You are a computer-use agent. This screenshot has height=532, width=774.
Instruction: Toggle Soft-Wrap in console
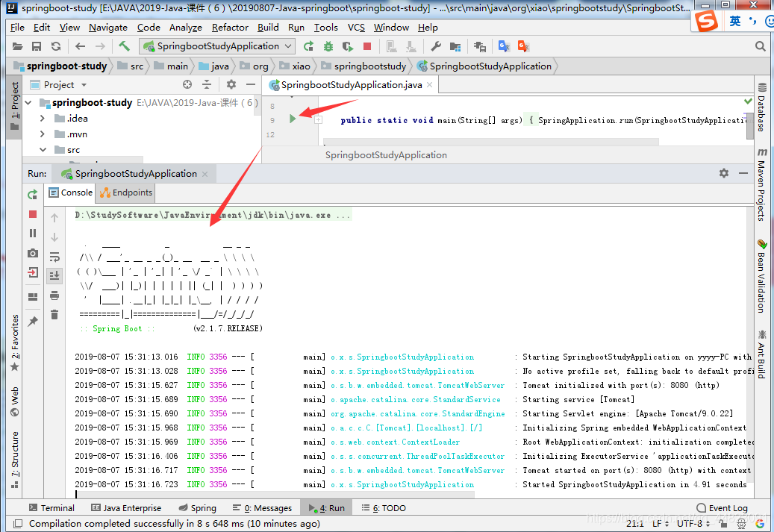(x=54, y=257)
